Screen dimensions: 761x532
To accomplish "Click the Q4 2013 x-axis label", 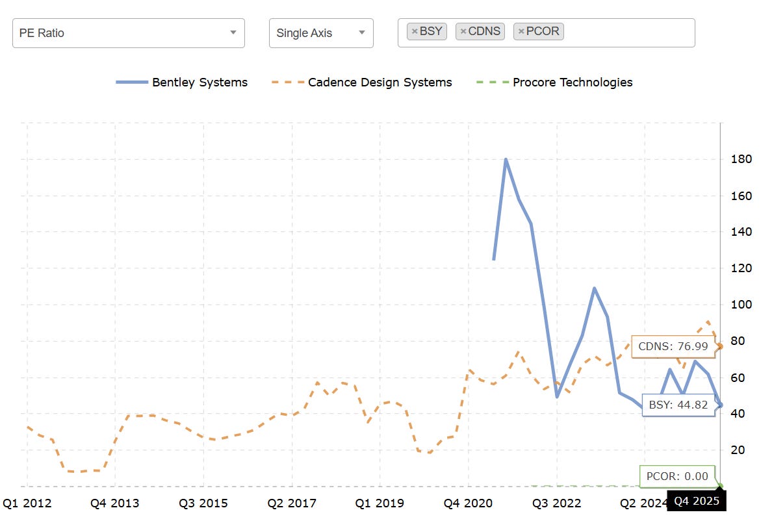I will click(x=115, y=503).
